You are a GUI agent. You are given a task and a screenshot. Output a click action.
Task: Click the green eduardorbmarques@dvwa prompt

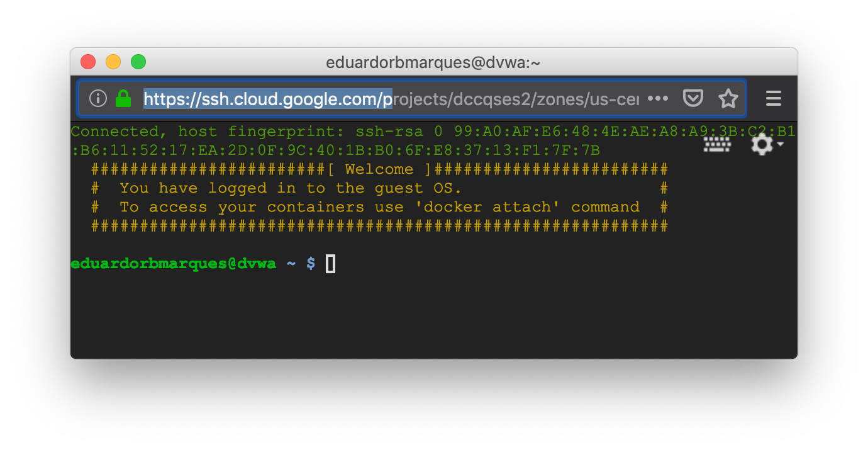pos(173,264)
